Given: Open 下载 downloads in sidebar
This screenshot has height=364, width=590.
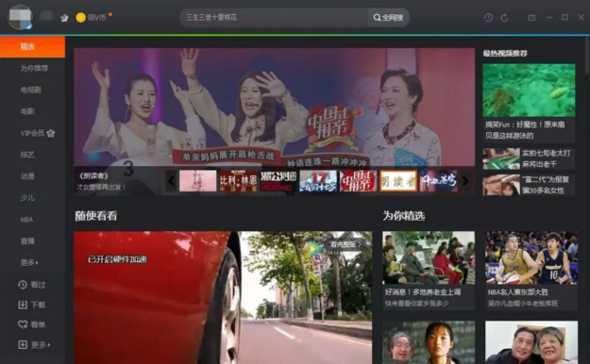Looking at the screenshot, I should pos(32,305).
